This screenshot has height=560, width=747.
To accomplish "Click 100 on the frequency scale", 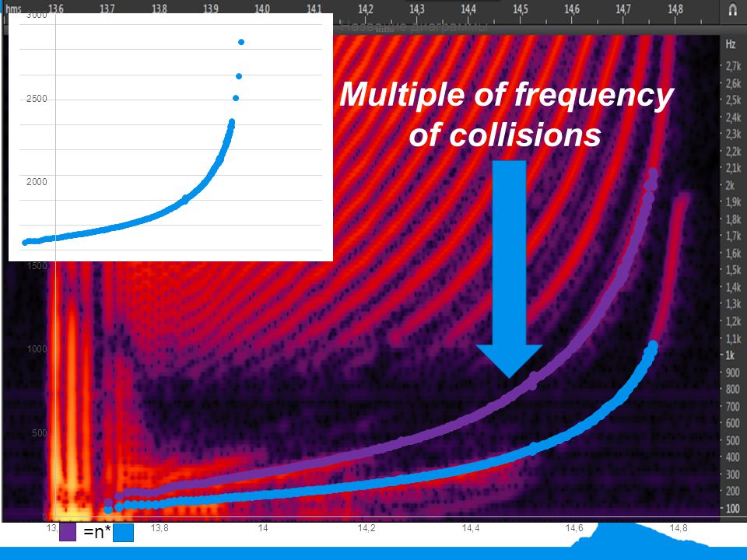I will [733, 508].
